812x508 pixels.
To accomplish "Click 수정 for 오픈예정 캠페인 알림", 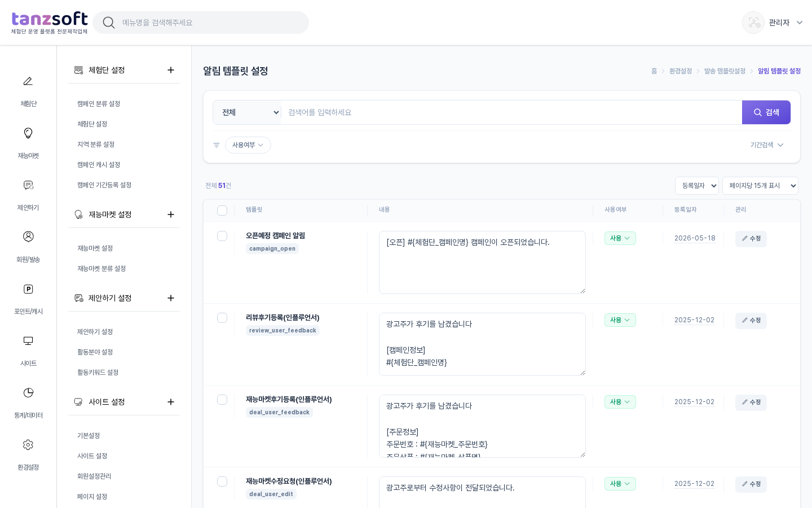I will 751,239.
